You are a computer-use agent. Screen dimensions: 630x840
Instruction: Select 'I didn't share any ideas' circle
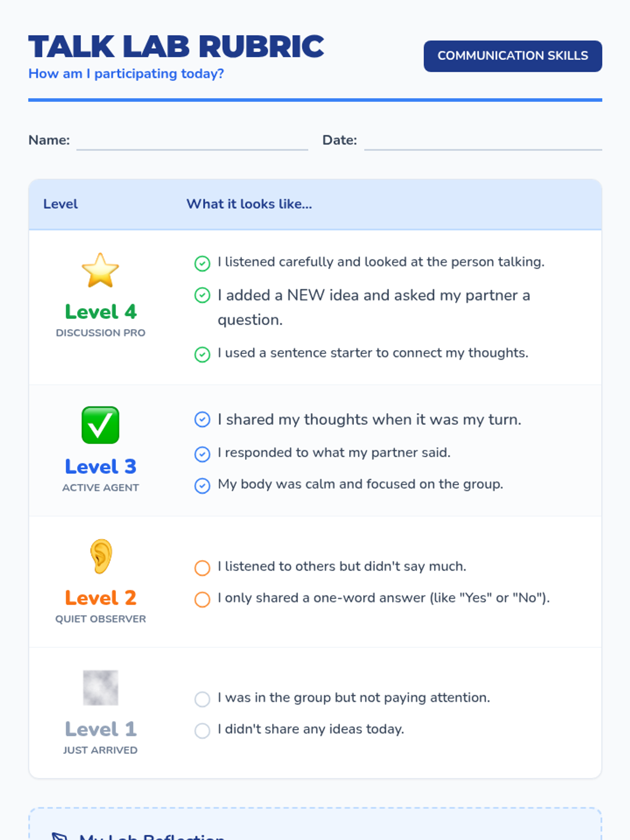202,730
